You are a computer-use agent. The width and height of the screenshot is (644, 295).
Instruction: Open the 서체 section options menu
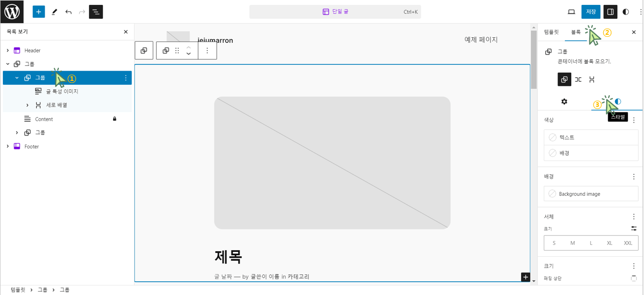634,216
